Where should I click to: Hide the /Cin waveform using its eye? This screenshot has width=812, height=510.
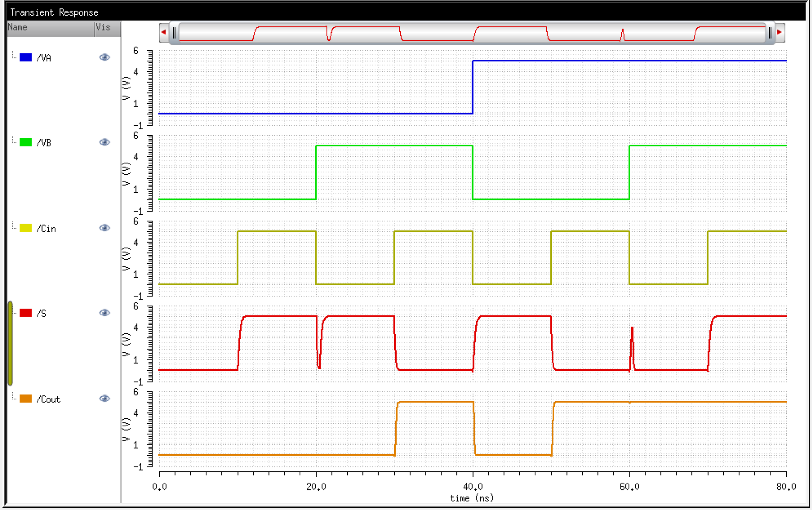(105, 228)
